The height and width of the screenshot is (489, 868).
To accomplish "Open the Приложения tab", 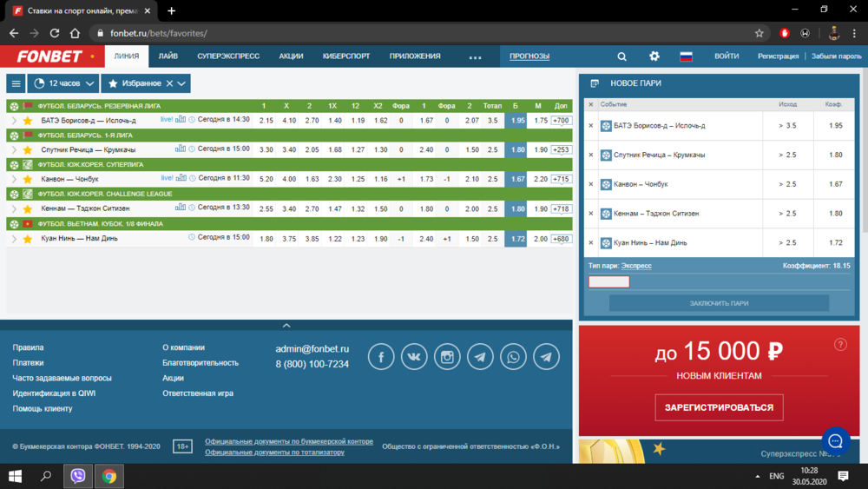I will click(415, 56).
